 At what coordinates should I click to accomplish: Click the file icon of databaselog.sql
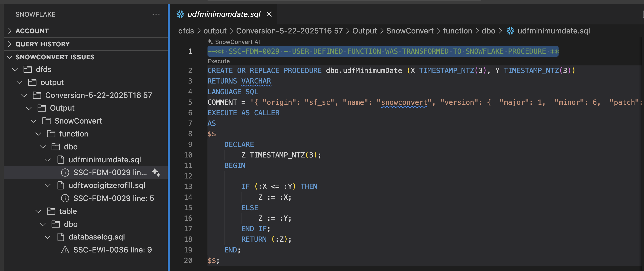[x=61, y=237]
